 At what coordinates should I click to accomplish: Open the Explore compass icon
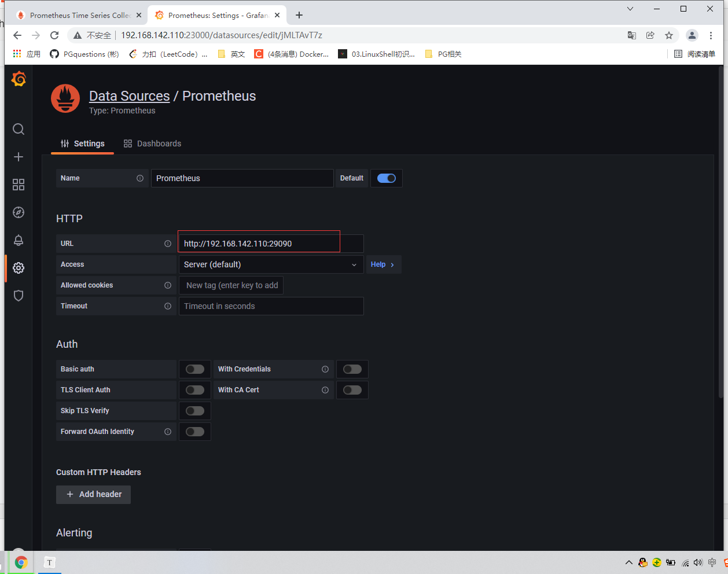coord(19,212)
